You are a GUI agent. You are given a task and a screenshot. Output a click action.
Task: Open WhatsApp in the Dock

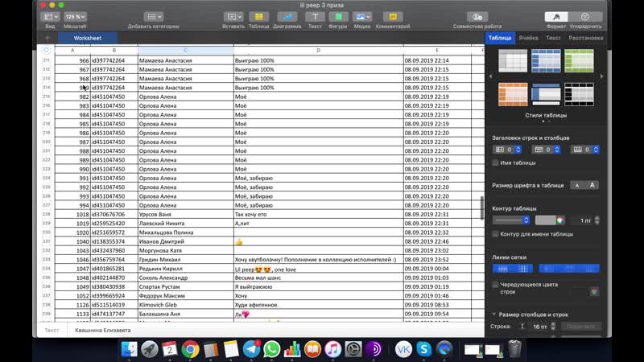(271, 349)
